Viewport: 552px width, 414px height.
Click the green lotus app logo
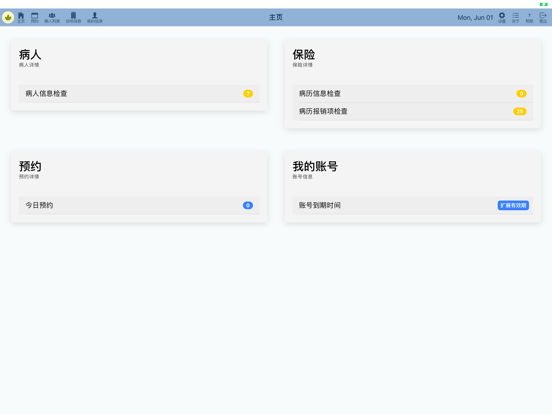tap(8, 17)
